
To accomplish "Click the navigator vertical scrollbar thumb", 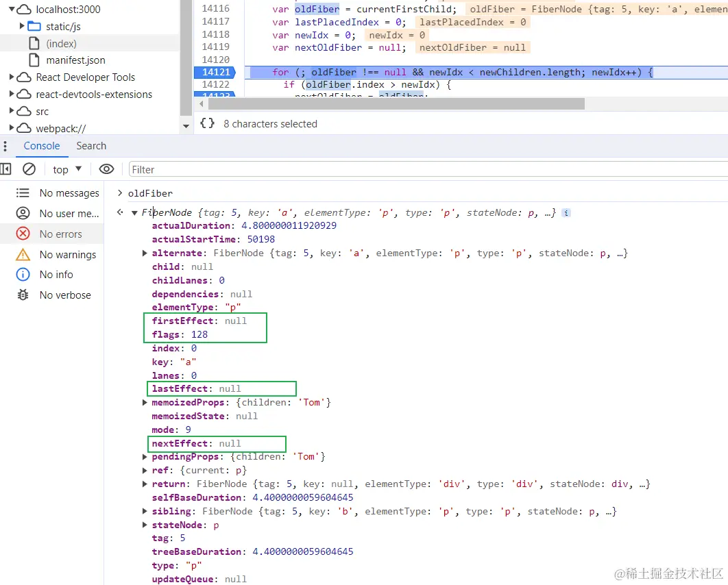I will point(186,58).
